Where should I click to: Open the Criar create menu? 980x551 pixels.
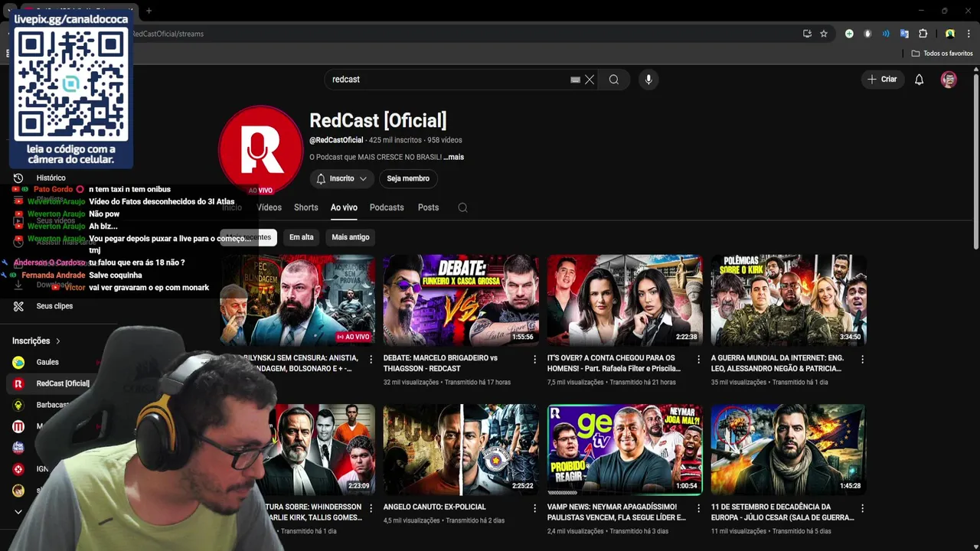click(x=882, y=80)
